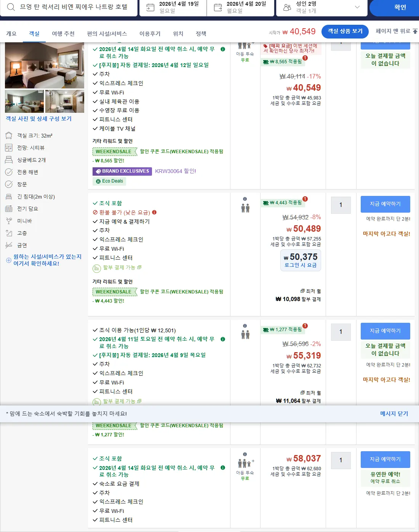Open the check-out calendar icon for April 20
The height and width of the screenshot is (532, 419).
click(x=218, y=7)
